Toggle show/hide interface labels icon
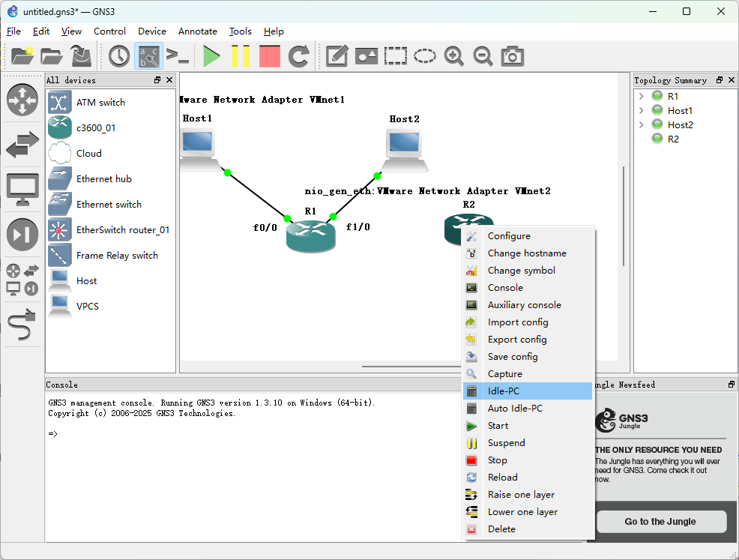Screen dimensions: 739x560 148,56
